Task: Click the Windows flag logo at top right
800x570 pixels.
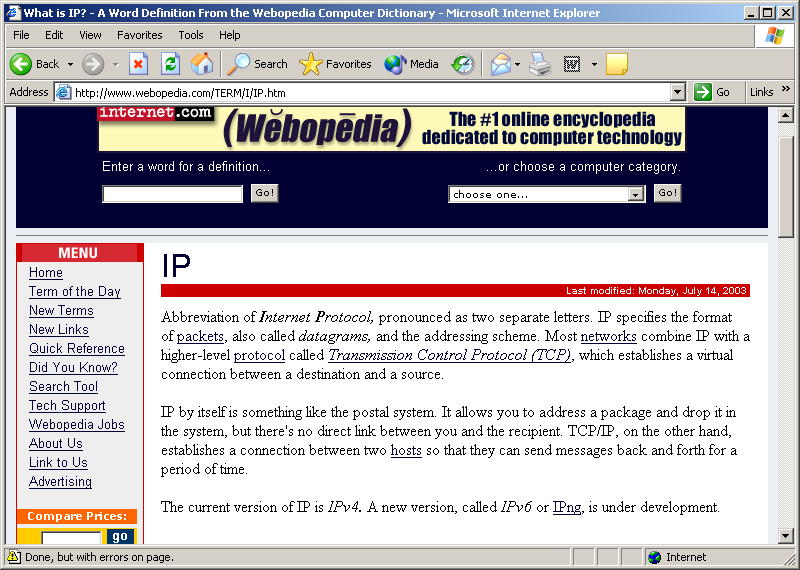Action: tap(774, 35)
